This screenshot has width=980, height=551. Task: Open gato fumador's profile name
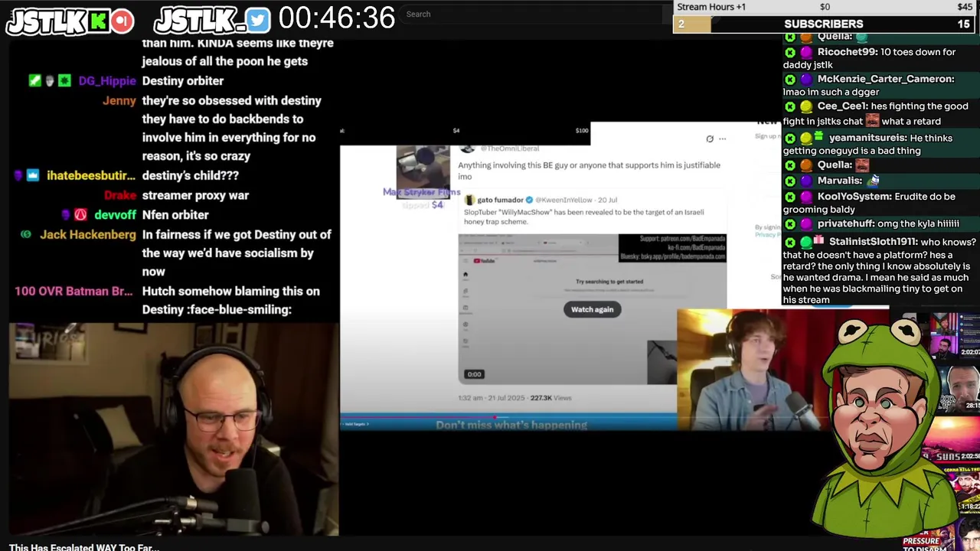(x=500, y=200)
